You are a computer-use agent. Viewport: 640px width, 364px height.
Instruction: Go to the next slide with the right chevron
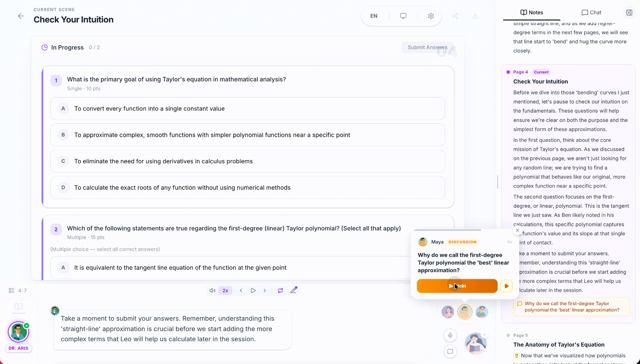(x=265, y=290)
